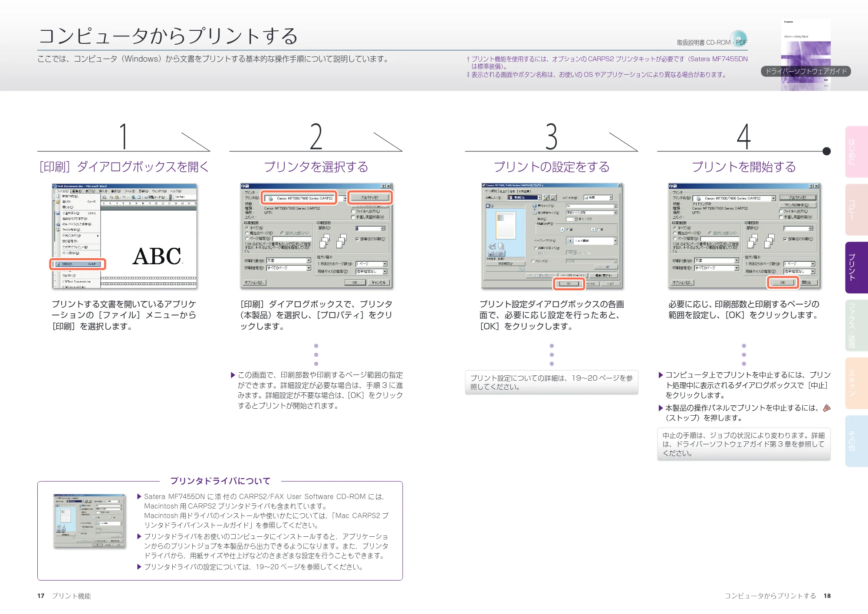Select the landscape (横) orientation radio button
Viewport: 868px width, 614px height.
598,230
